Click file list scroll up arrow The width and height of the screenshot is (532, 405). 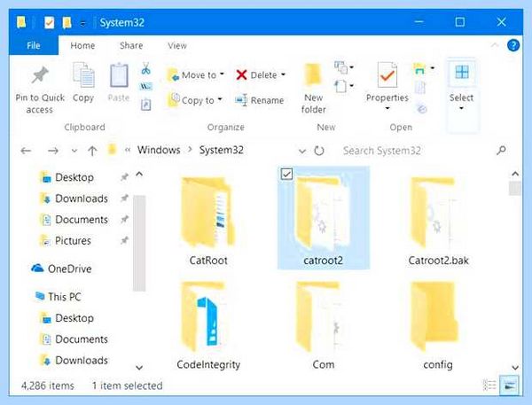pyautogui.click(x=515, y=174)
